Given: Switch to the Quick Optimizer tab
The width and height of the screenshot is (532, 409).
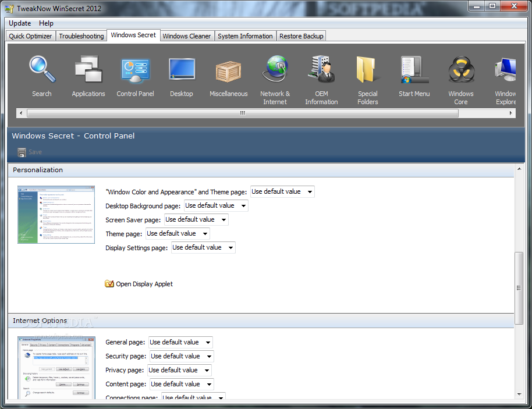Looking at the screenshot, I should click(30, 36).
